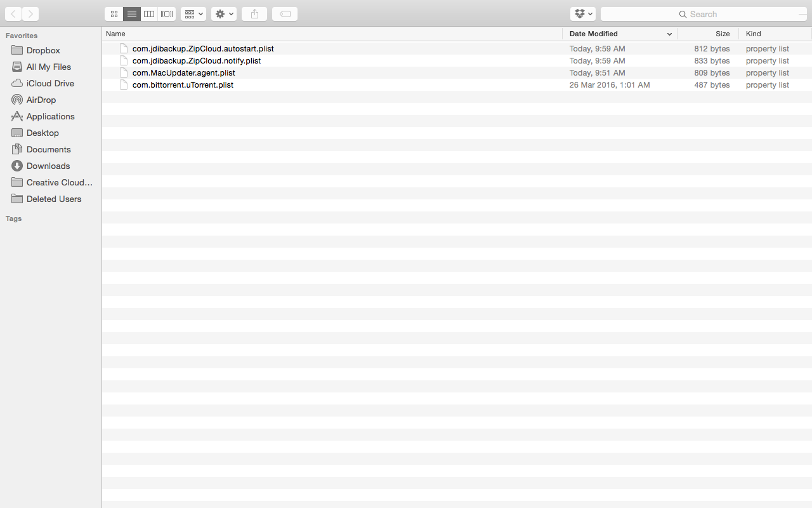
Task: Open iCloud Drive in the sidebar
Action: 51,83
